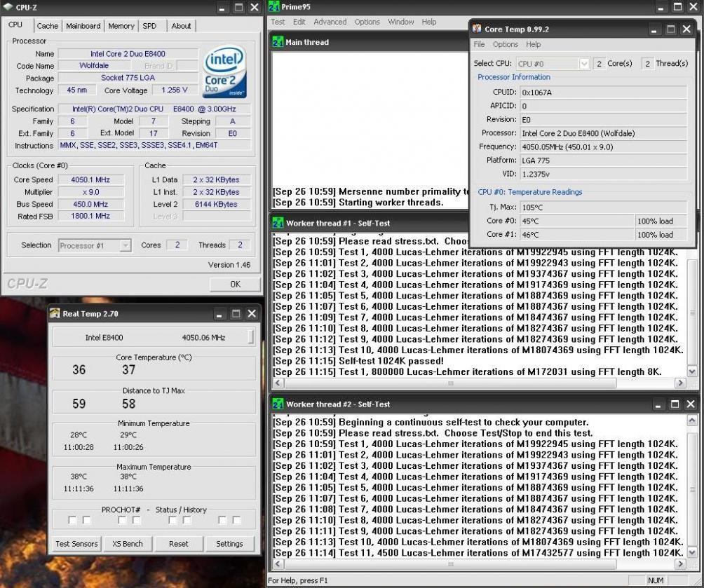Open the Test menu in Prime95
Screen dimensions: 704x588
(278, 22)
